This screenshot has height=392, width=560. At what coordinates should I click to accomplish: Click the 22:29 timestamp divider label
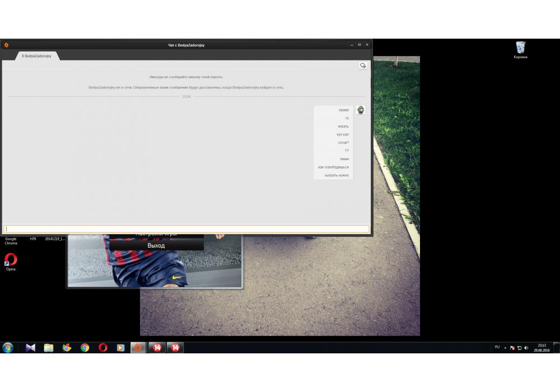point(186,97)
